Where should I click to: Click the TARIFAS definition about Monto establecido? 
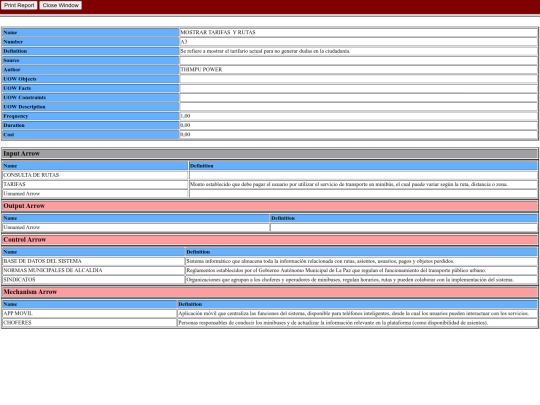349,184
